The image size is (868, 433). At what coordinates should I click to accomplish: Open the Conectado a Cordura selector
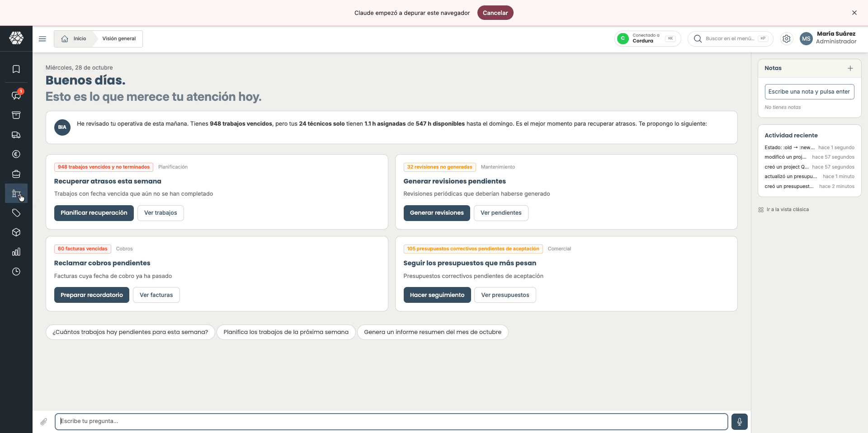point(647,38)
